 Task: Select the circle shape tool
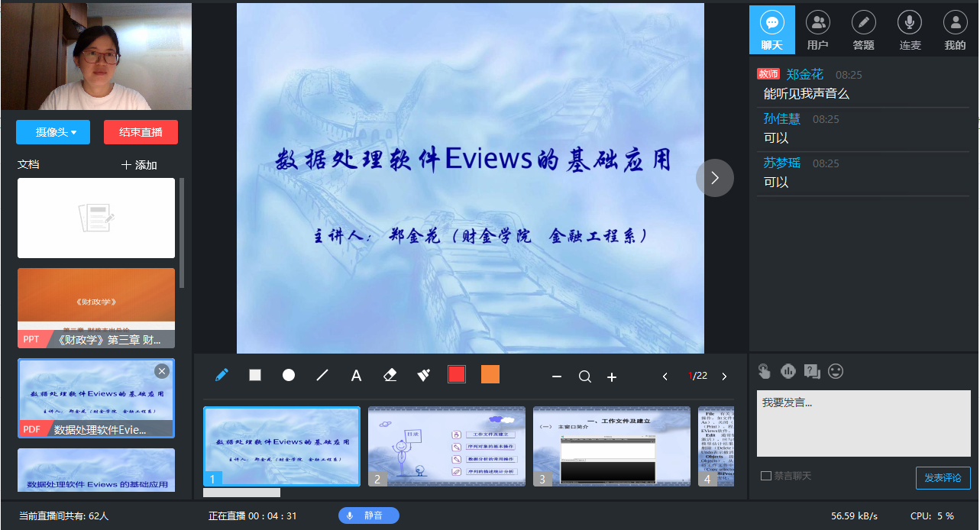click(289, 375)
